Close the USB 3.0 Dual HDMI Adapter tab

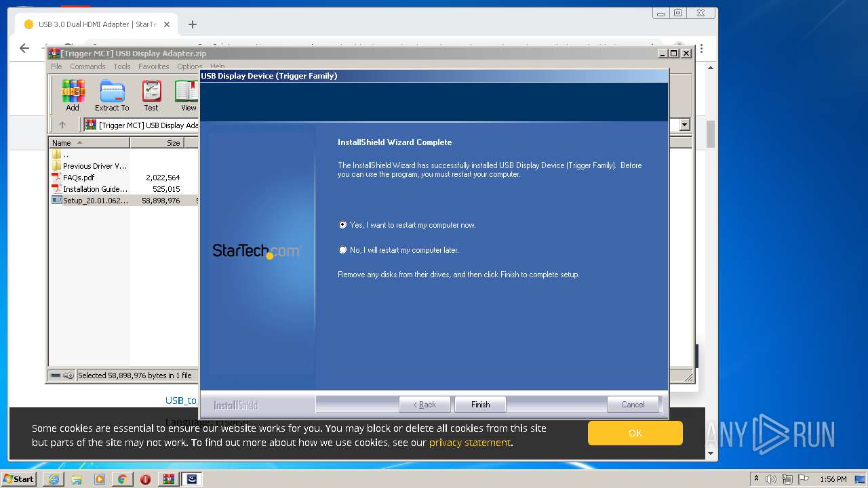167,24
